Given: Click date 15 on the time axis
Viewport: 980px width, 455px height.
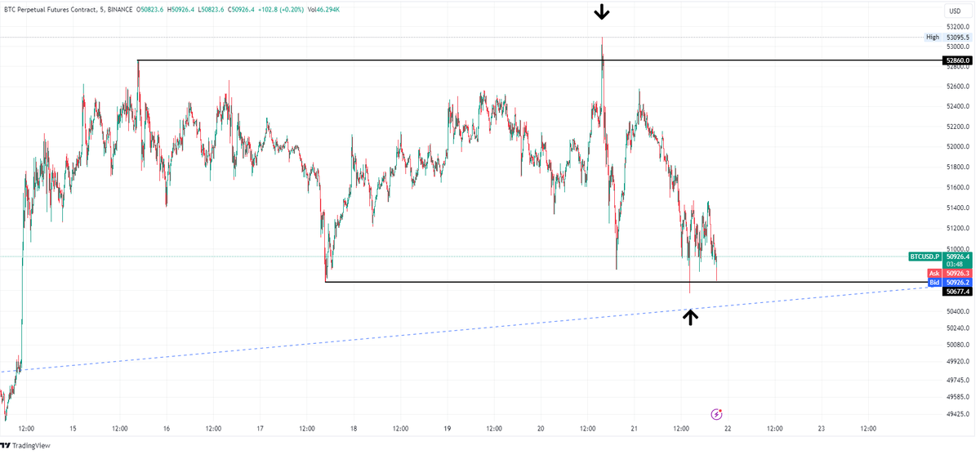Looking at the screenshot, I should [x=73, y=428].
